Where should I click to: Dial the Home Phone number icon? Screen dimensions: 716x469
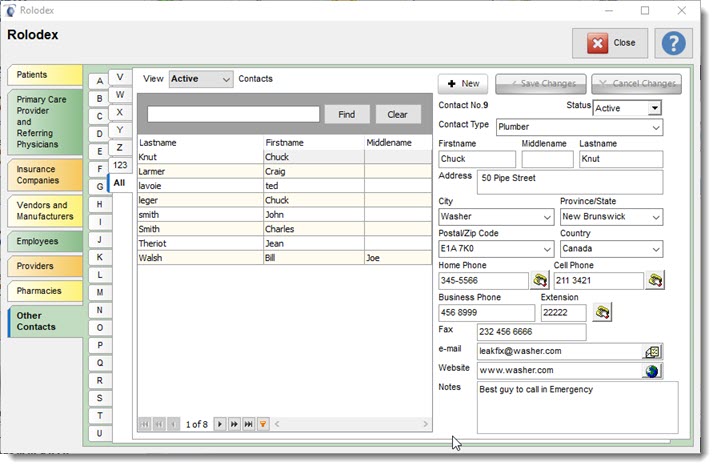tap(540, 280)
